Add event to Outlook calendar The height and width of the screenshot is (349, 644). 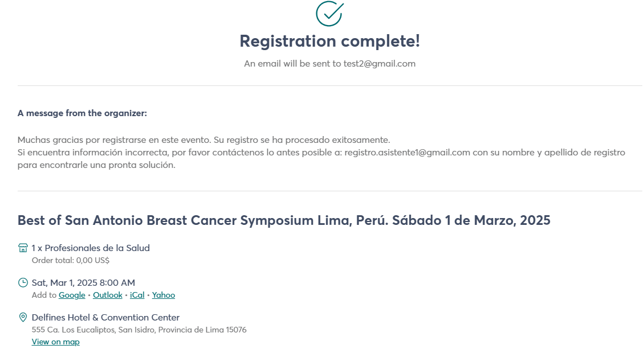pyautogui.click(x=108, y=295)
